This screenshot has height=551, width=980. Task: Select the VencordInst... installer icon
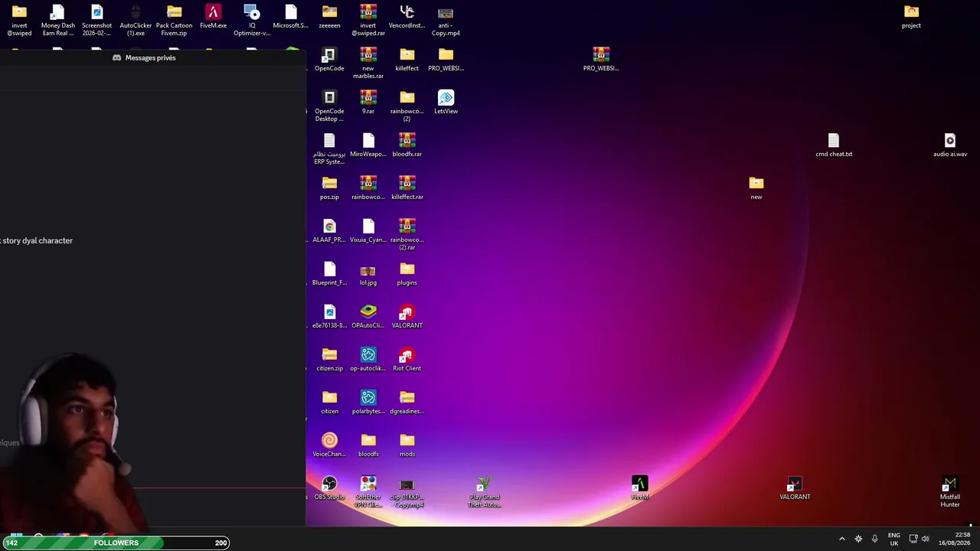(x=407, y=17)
